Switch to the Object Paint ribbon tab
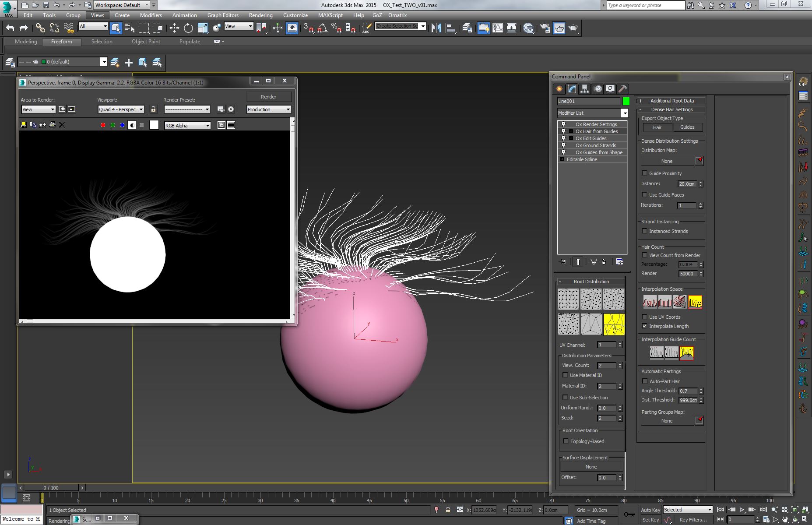 pos(146,42)
